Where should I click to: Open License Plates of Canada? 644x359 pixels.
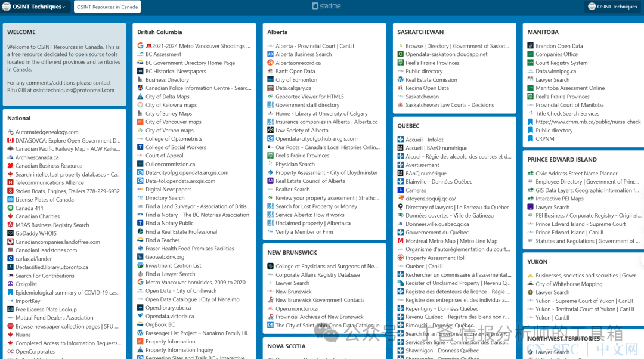click(x=44, y=199)
